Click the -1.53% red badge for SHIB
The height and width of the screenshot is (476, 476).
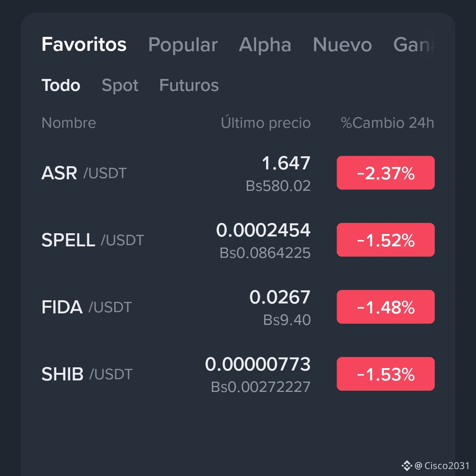tap(386, 373)
